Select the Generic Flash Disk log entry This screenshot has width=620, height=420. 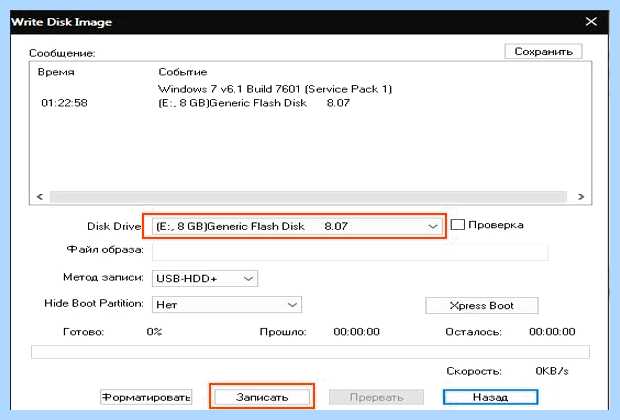[254, 103]
